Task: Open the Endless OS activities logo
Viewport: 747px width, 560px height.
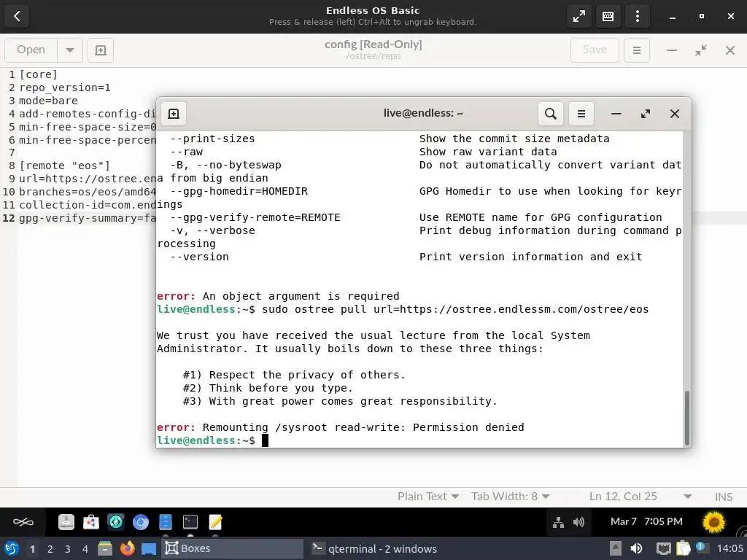Action: (x=23, y=522)
